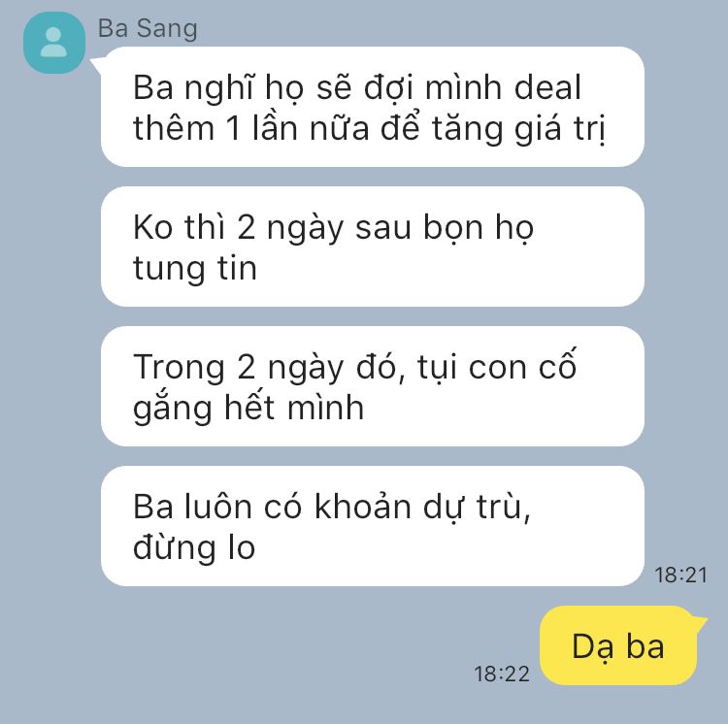Select the "Ko thì 2 ngày sau" message bubble
This screenshot has height=724, width=728.
pos(373,247)
